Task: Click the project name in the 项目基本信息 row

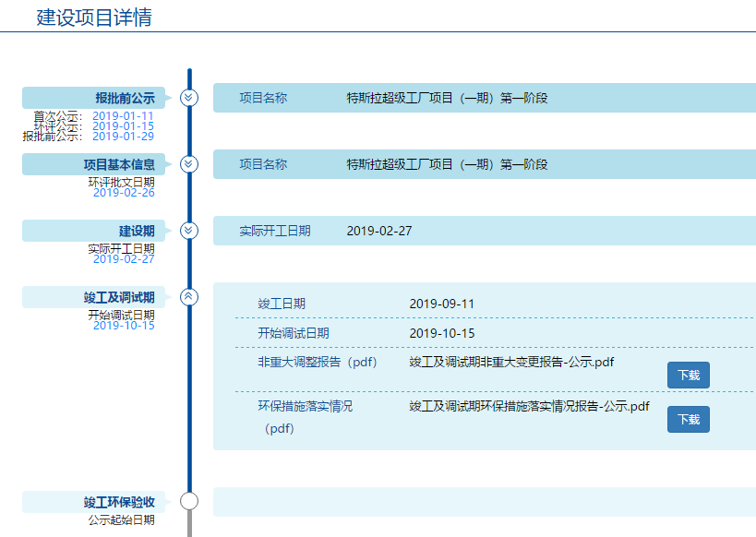Action: click(447, 164)
